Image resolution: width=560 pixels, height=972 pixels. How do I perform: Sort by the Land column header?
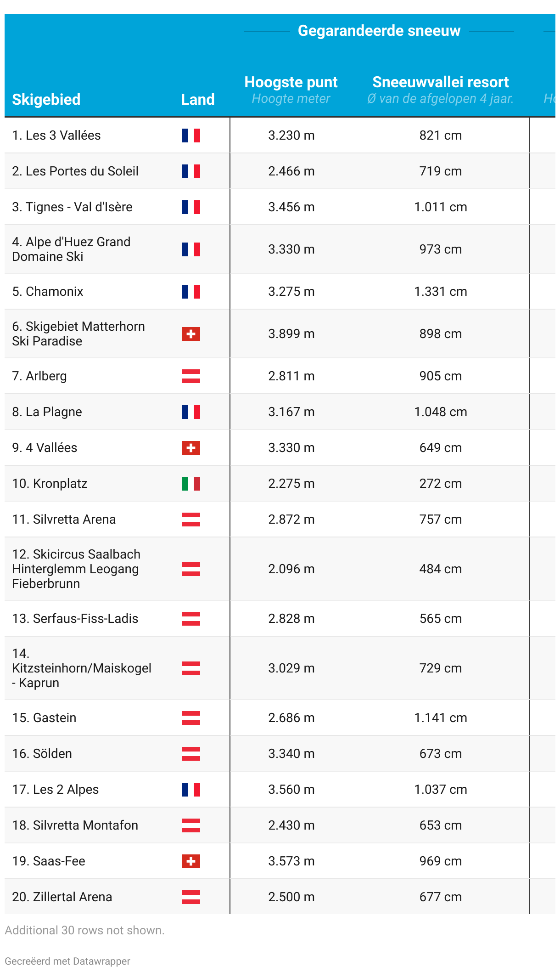pos(198,99)
